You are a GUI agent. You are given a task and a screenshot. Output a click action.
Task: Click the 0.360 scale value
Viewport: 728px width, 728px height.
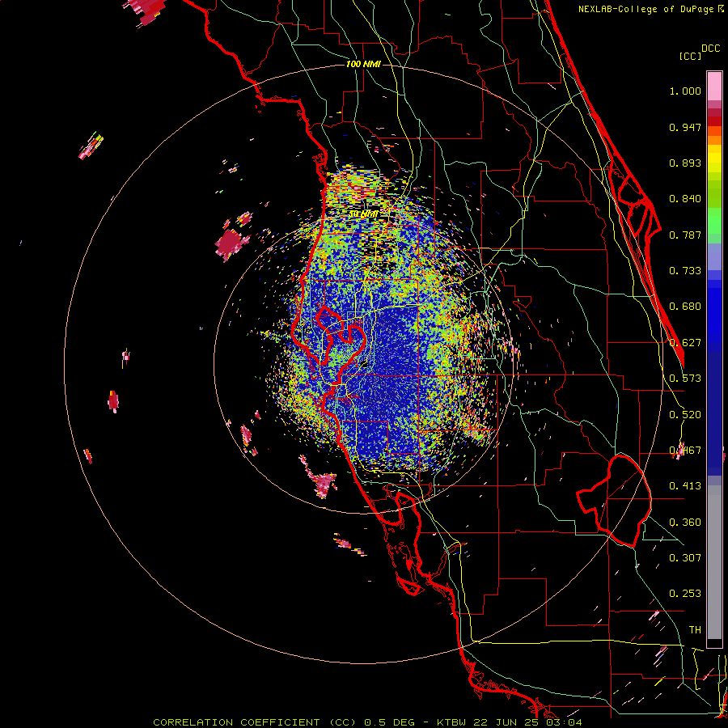click(685, 523)
